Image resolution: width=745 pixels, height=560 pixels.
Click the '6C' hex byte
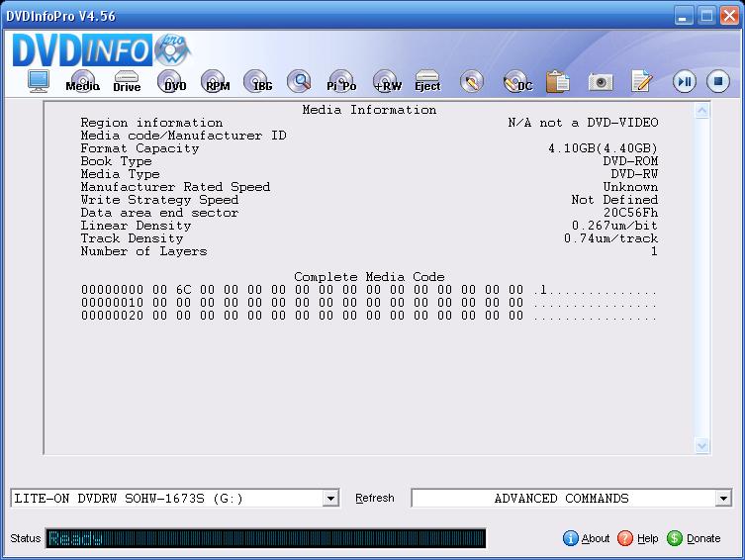point(183,290)
